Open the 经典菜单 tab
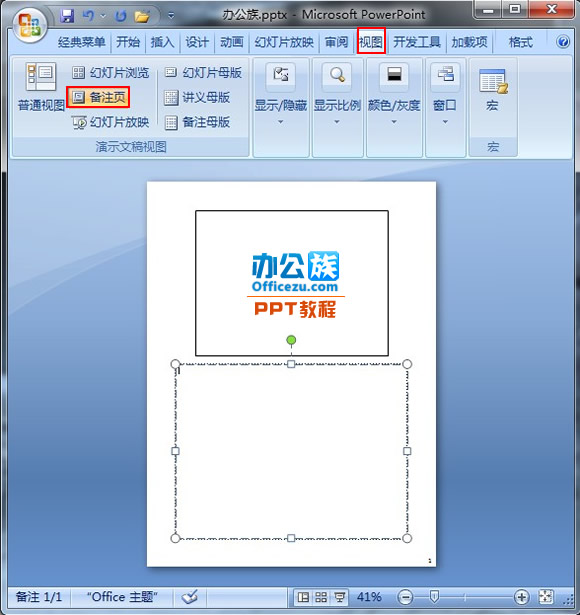Screen dimensions: 580x615 [x=81, y=42]
